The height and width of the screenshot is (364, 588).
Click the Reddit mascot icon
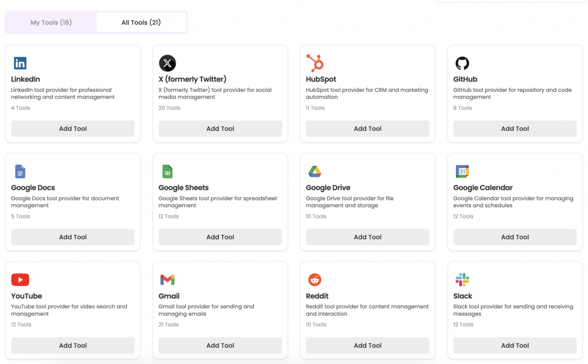315,280
